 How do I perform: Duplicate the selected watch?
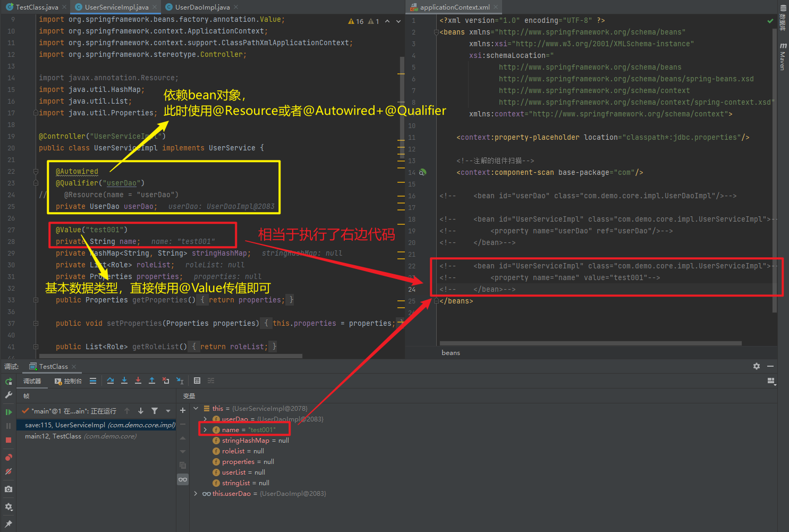click(183, 466)
